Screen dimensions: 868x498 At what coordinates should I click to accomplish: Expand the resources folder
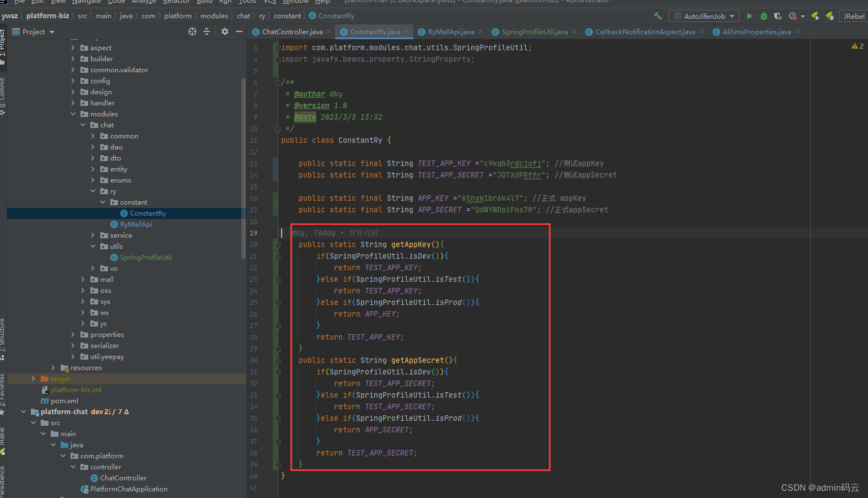[53, 368]
